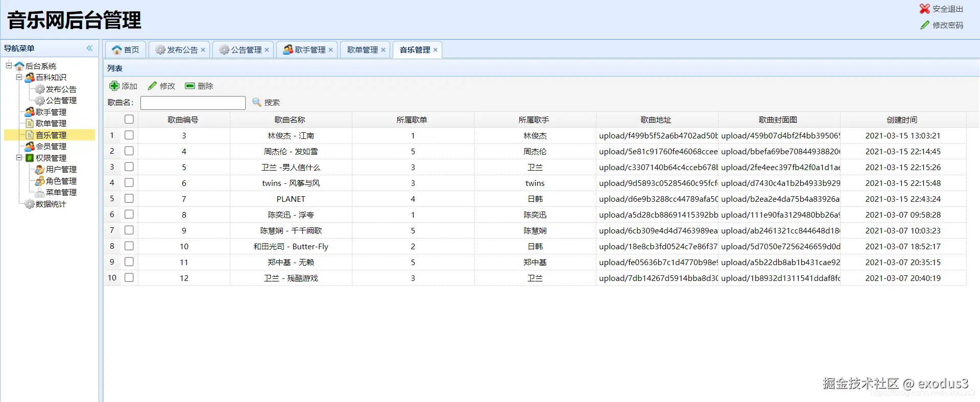Image resolution: width=980 pixels, height=402 pixels.
Task: Collapse the navigation menu panel
Action: [90, 48]
